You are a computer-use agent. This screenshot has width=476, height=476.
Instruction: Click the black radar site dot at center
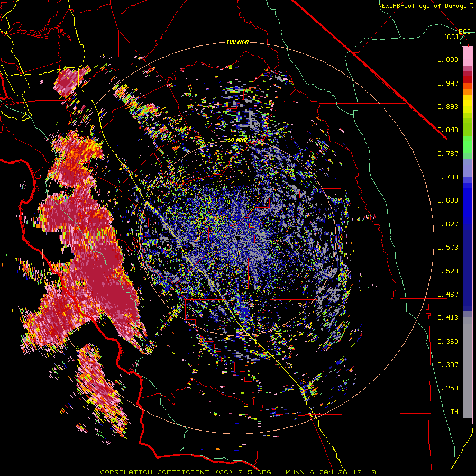[238, 237]
